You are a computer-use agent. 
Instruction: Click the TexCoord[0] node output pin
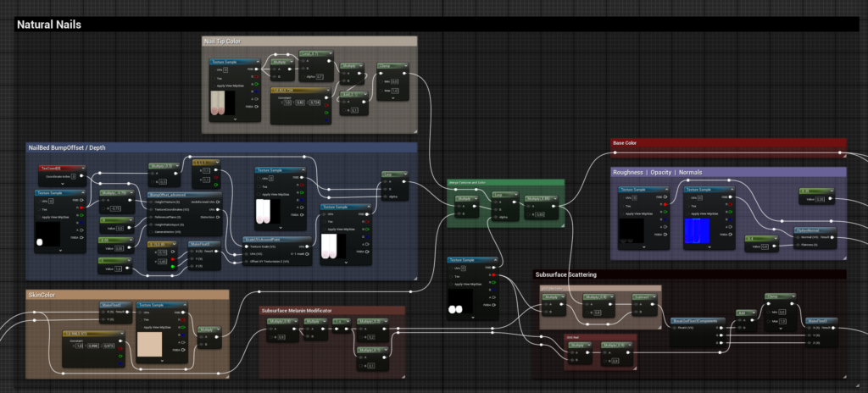[83, 177]
